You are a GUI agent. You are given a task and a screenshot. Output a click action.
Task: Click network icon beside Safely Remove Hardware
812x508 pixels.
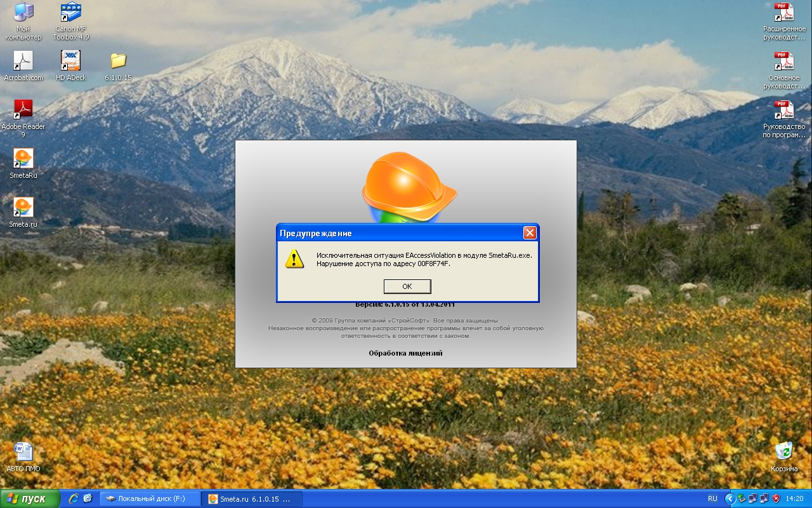coord(752,498)
